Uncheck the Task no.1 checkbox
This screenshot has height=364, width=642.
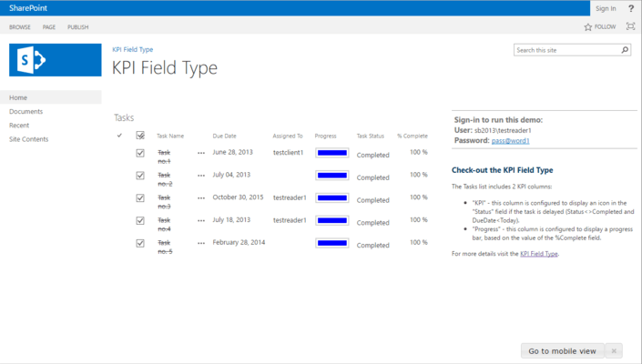(x=140, y=153)
